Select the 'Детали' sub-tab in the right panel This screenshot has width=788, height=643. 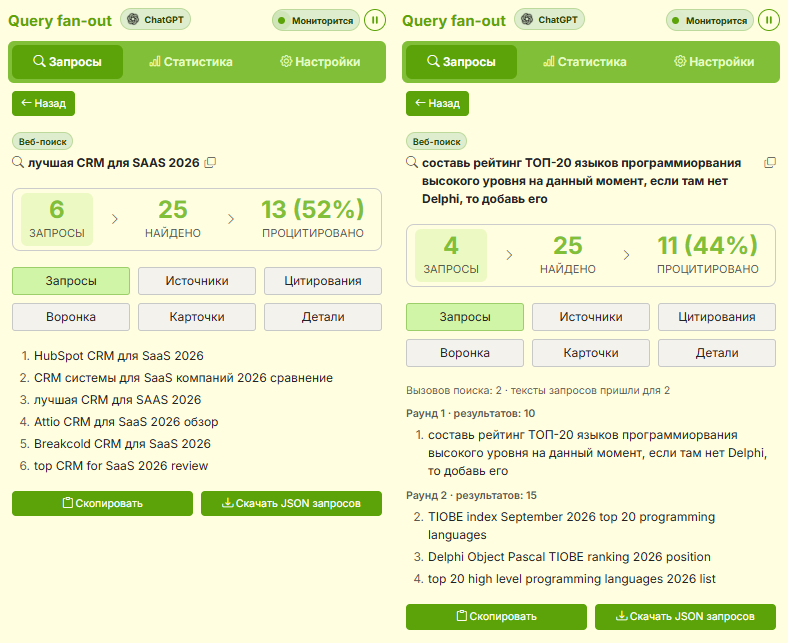717,353
